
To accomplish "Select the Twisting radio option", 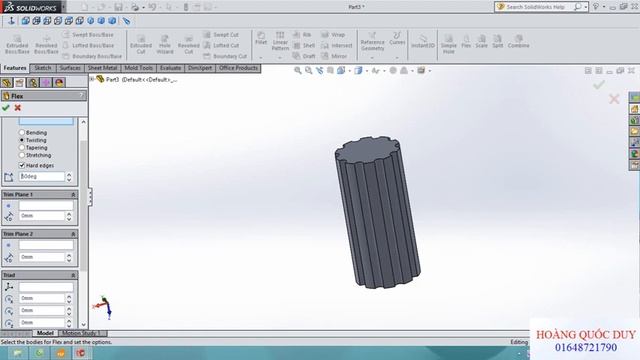I will coord(22,140).
